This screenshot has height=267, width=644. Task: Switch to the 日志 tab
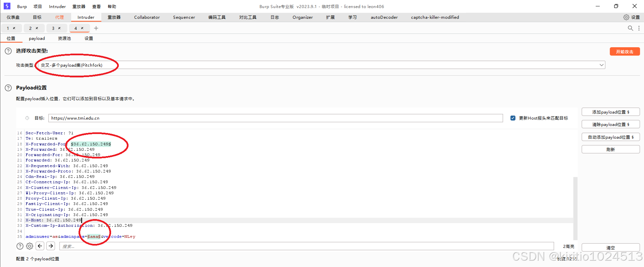tap(275, 17)
